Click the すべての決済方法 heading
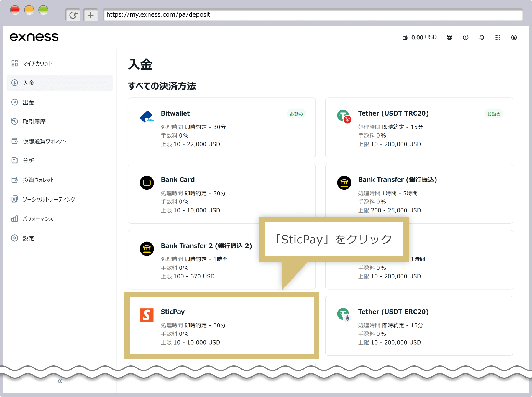This screenshot has width=532, height=397. 162,86
